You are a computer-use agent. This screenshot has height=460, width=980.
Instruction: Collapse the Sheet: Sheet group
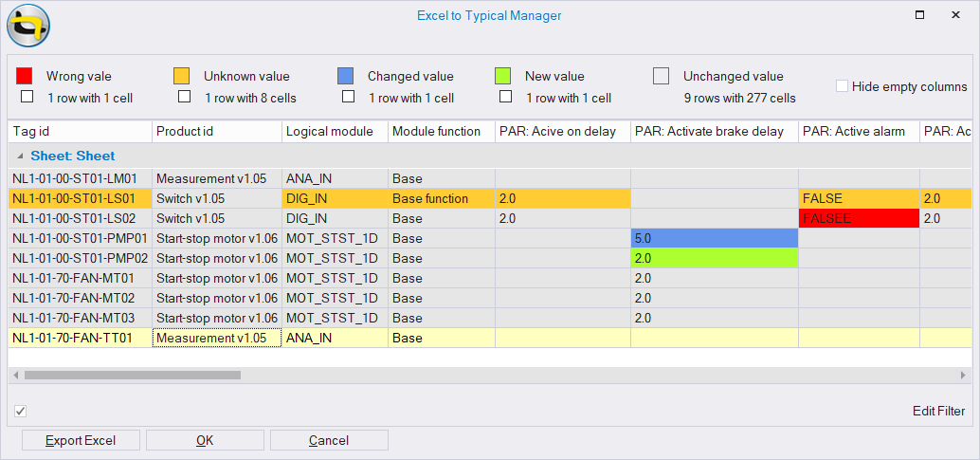(22, 156)
